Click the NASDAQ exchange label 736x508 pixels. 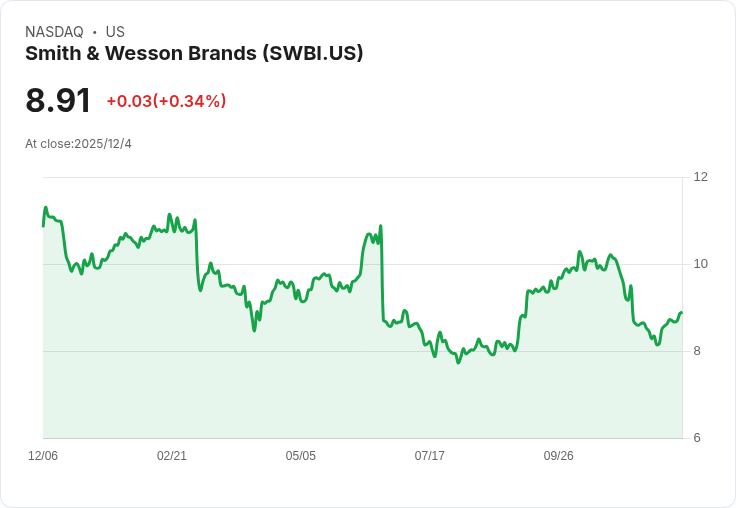[54, 32]
